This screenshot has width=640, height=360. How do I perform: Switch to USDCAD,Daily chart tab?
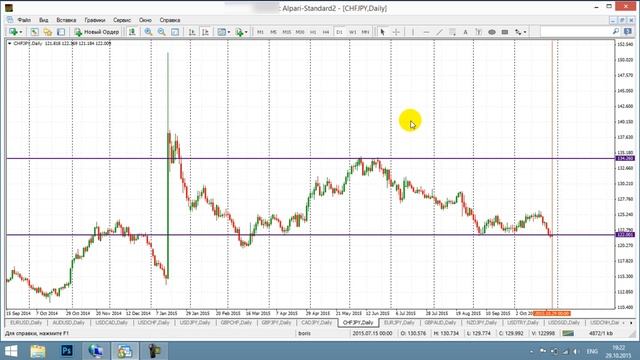(x=111, y=322)
